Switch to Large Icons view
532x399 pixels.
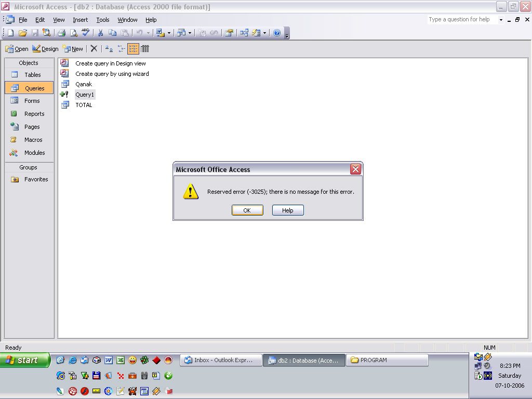(x=109, y=49)
